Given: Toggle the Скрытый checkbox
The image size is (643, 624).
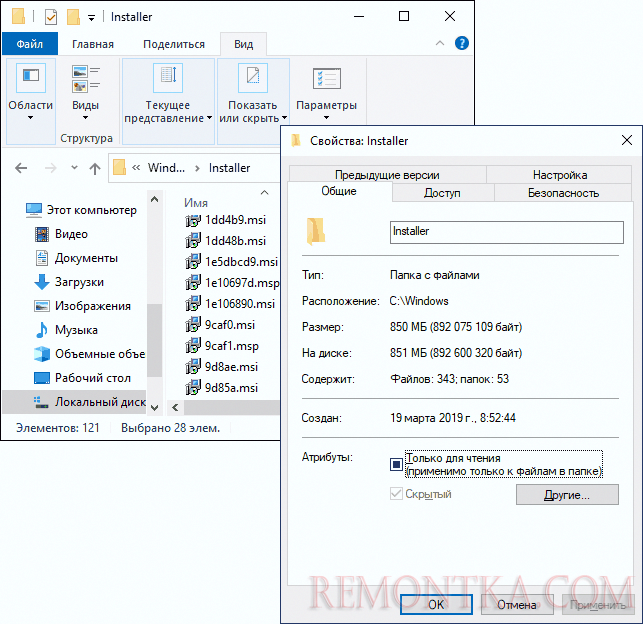Looking at the screenshot, I should 396,494.
